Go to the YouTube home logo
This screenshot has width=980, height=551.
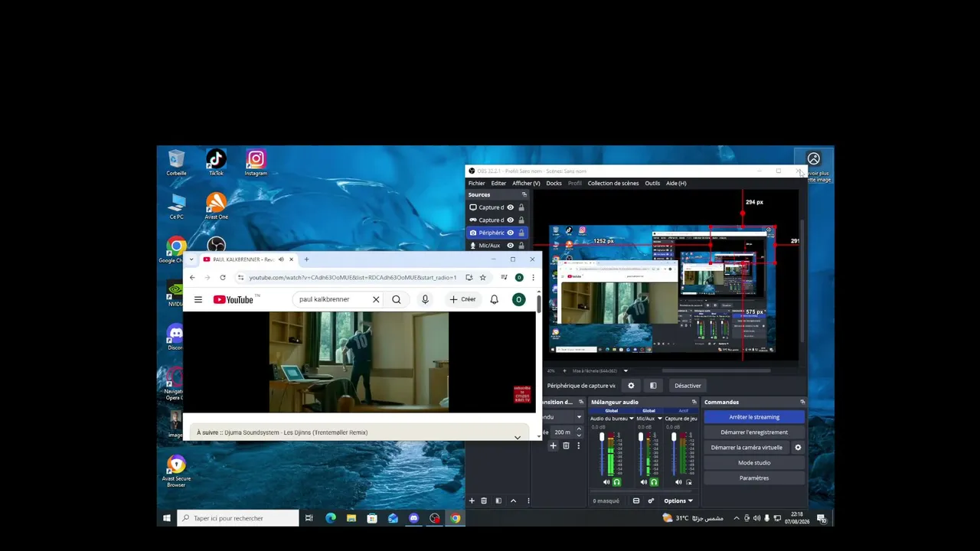point(233,299)
